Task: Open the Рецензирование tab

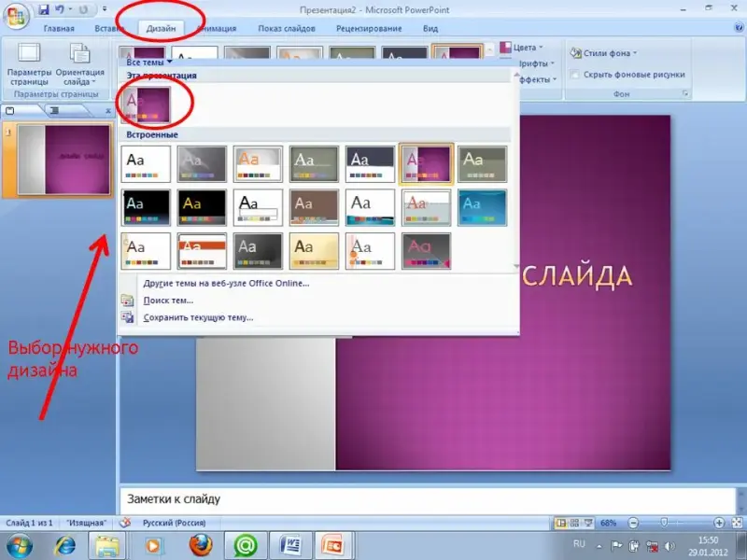Action: click(367, 29)
